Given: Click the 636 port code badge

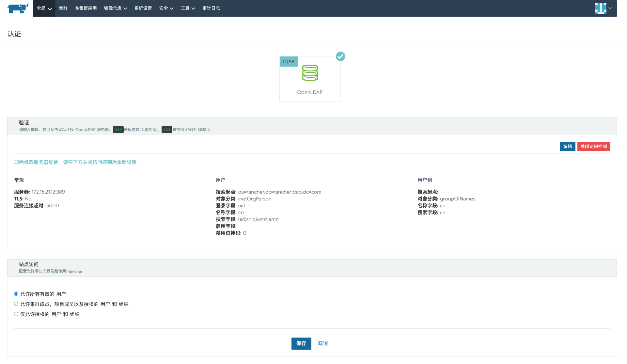Looking at the screenshot, I should [x=167, y=130].
